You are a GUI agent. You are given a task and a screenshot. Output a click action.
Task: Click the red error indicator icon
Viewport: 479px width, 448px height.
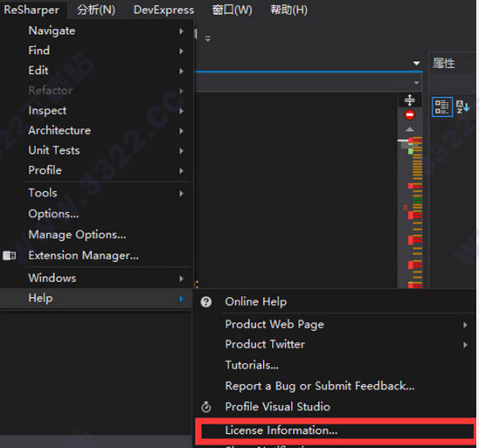(x=410, y=115)
